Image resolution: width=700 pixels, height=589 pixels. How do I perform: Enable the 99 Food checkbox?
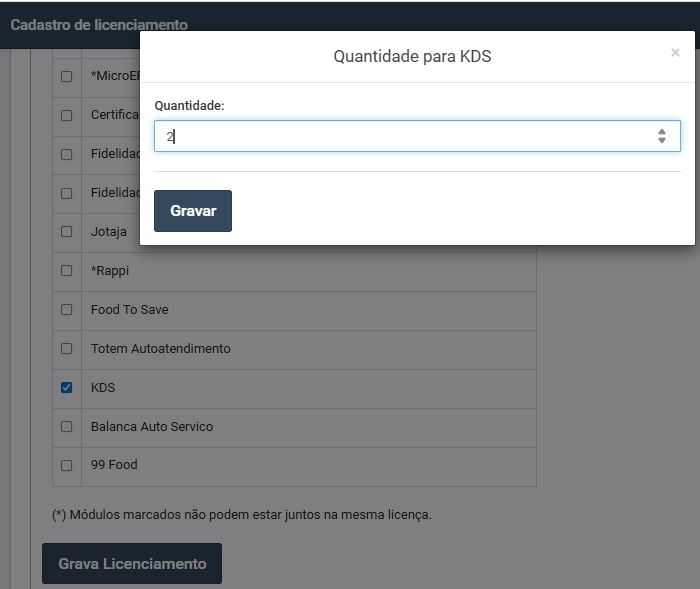tap(67, 465)
